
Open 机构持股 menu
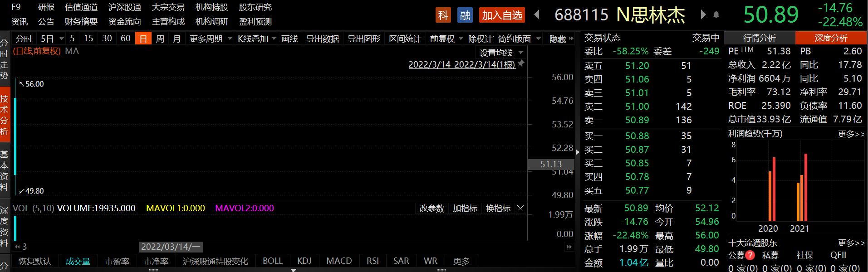(x=212, y=7)
